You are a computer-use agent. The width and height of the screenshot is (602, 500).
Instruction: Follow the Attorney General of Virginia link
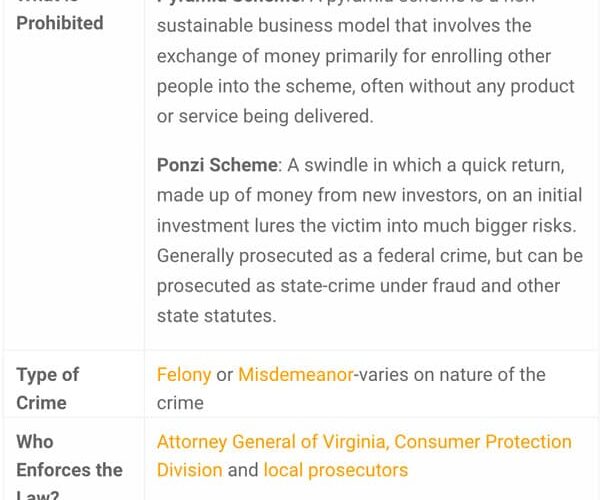pyautogui.click(x=273, y=442)
